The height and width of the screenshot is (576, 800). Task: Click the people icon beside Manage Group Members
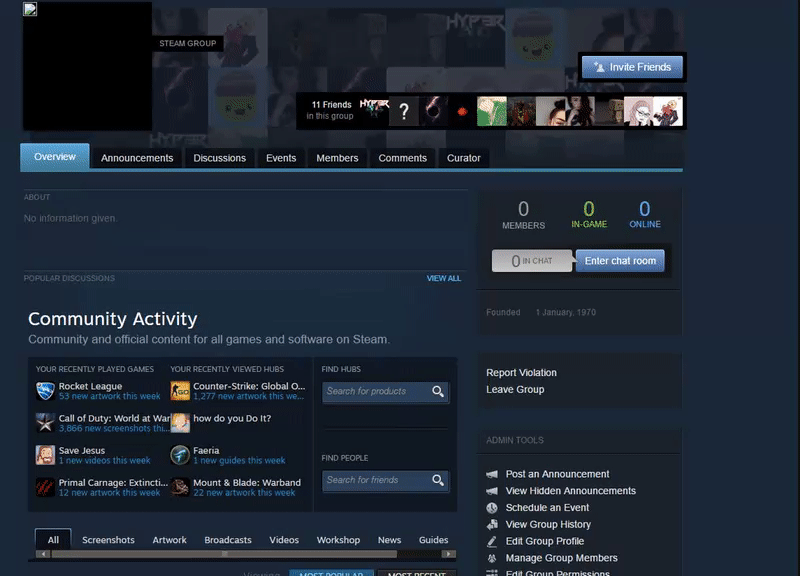click(x=492, y=558)
